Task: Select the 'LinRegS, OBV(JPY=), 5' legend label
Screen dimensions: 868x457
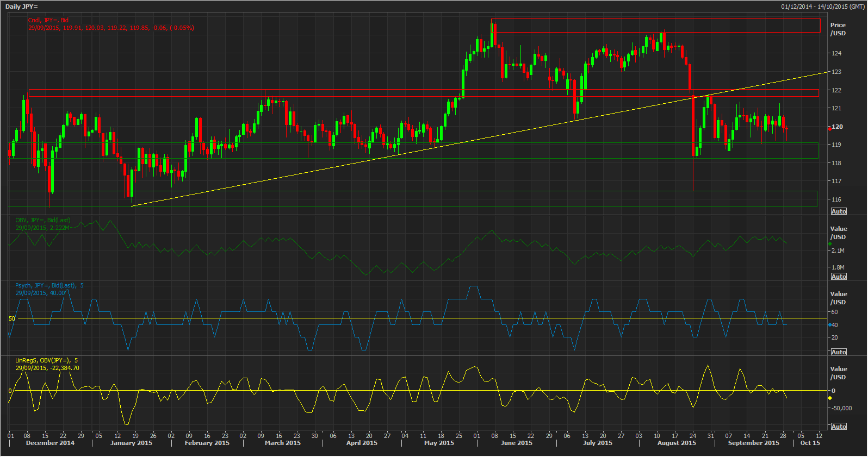Action: coord(47,360)
